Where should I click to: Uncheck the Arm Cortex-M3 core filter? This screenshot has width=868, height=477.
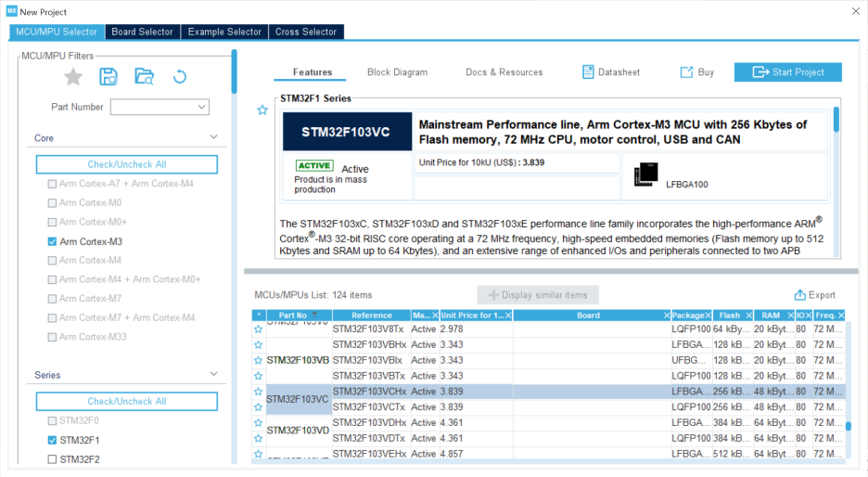click(x=52, y=241)
